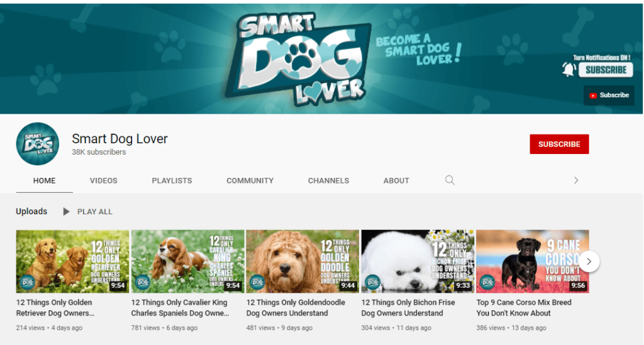Open the Golden Retriever video thumbnail
The image size is (644, 345).
pos(72,261)
